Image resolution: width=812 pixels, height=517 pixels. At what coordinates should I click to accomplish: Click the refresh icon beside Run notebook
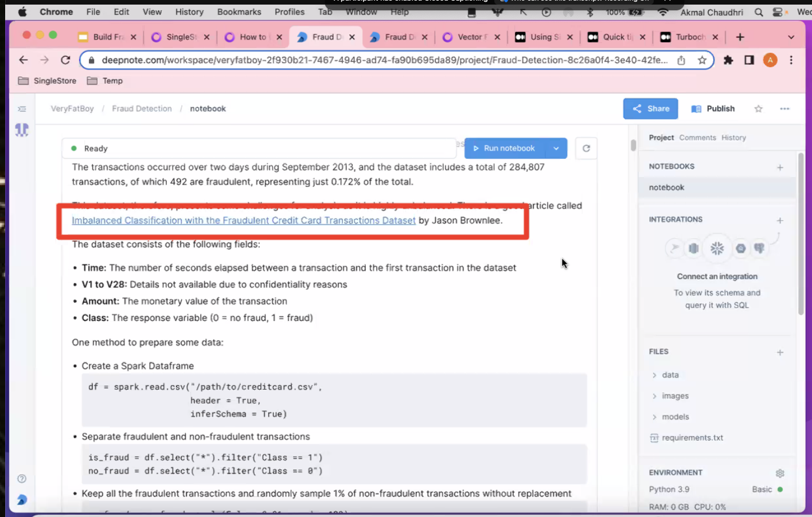pos(586,148)
